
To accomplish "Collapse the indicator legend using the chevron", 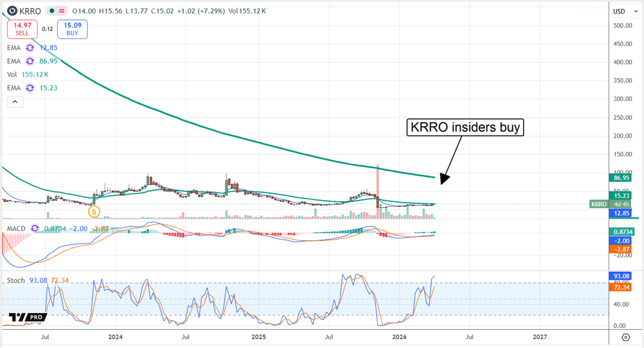I will 15,101.
